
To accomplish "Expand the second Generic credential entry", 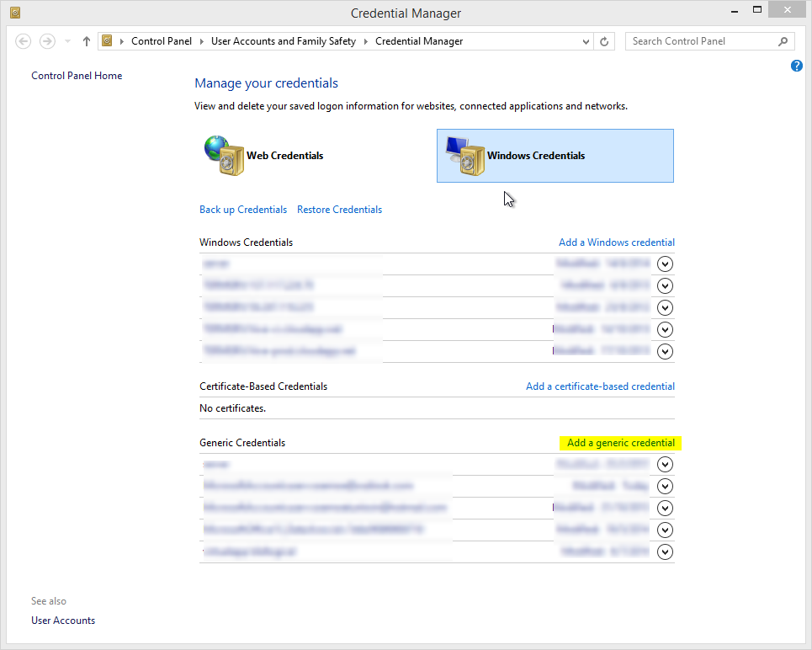I will coord(665,486).
